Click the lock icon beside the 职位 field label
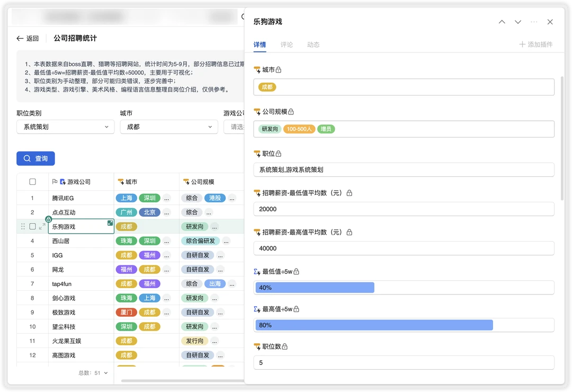 click(279, 154)
